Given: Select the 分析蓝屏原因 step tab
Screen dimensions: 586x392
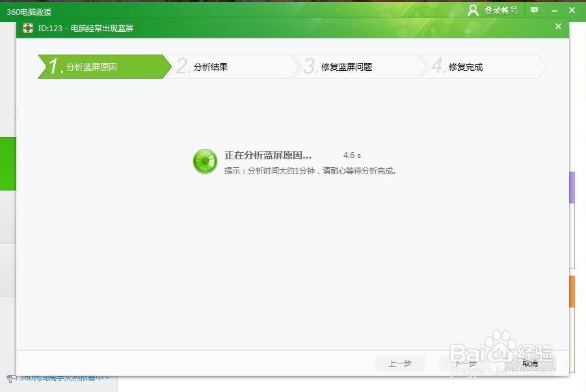Looking at the screenshot, I should click(91, 66).
